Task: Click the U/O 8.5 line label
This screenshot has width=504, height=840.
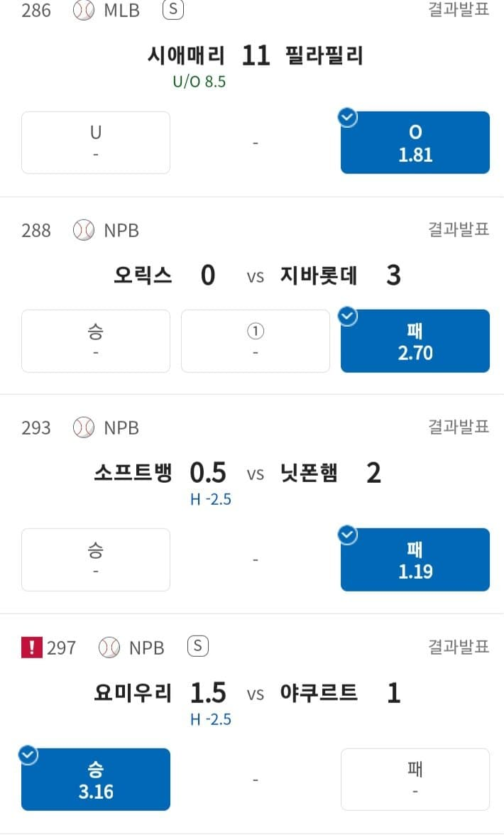Action: tap(199, 82)
